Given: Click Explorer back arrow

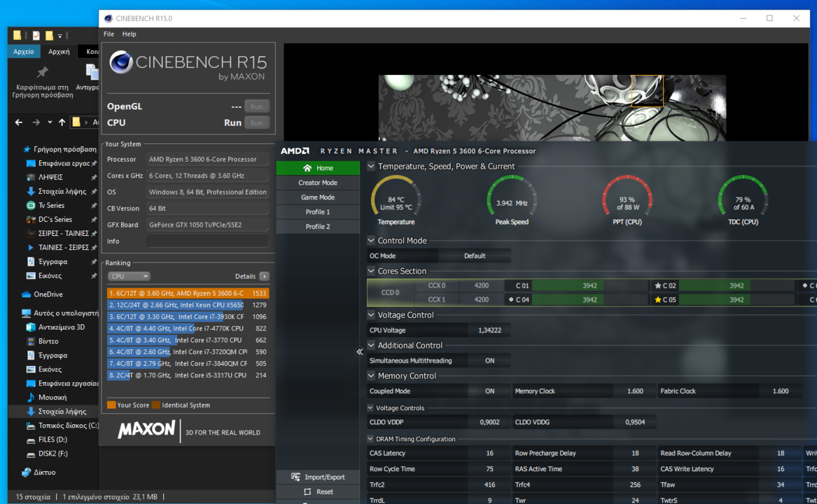Looking at the screenshot, I should click(19, 122).
